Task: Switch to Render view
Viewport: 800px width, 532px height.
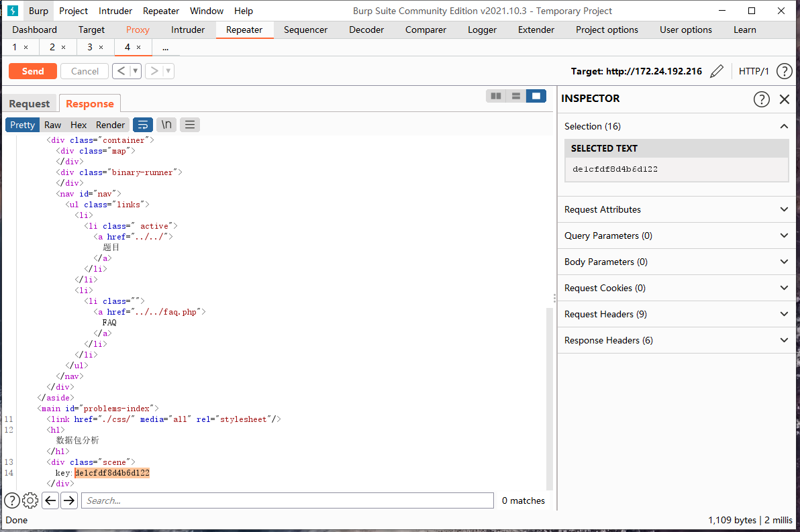Action: coord(110,125)
